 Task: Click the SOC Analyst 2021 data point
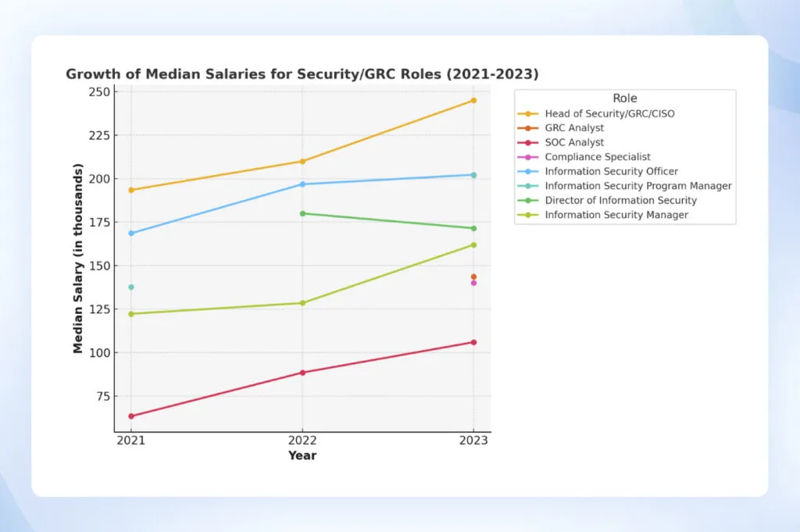tap(130, 416)
